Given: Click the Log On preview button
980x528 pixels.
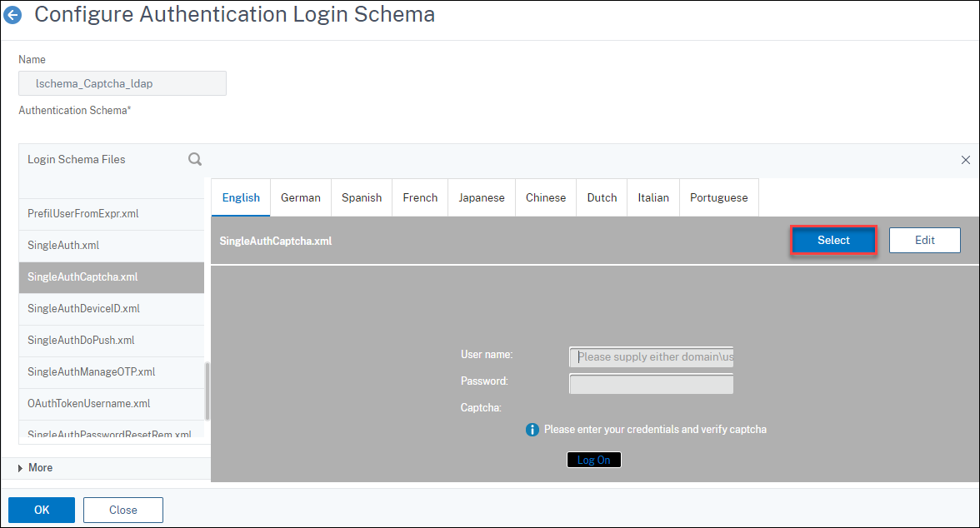Looking at the screenshot, I should 593,460.
